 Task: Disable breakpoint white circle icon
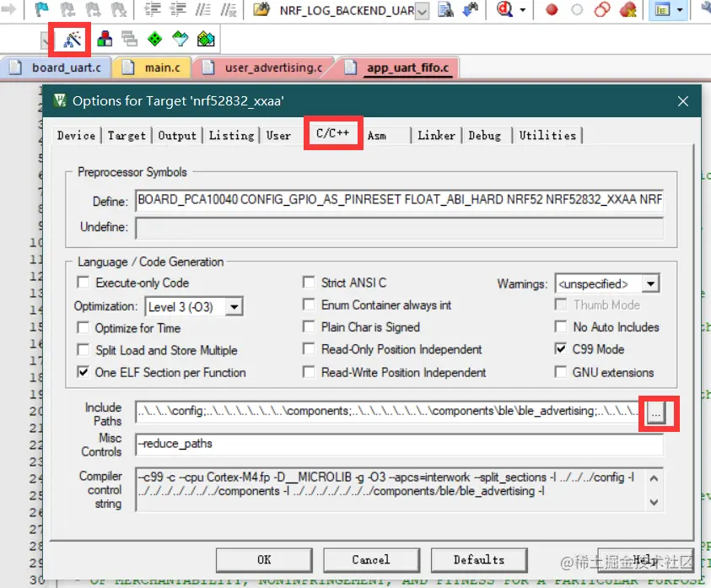coord(577,9)
